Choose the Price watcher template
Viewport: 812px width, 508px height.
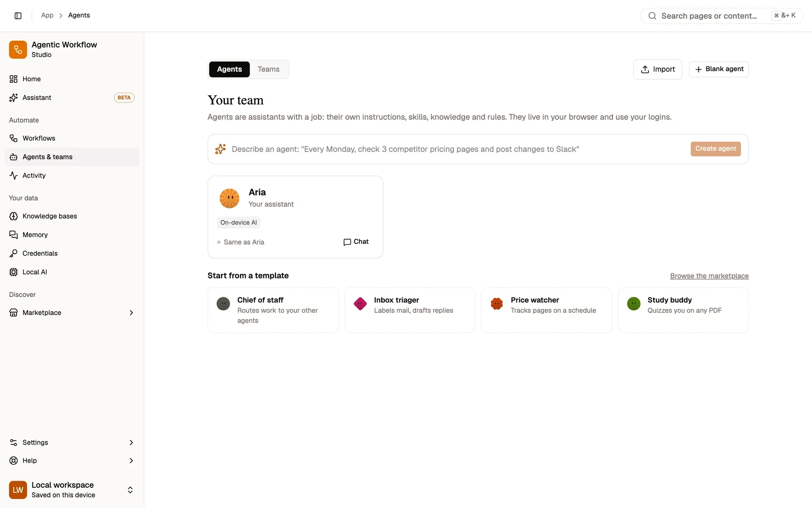point(546,310)
